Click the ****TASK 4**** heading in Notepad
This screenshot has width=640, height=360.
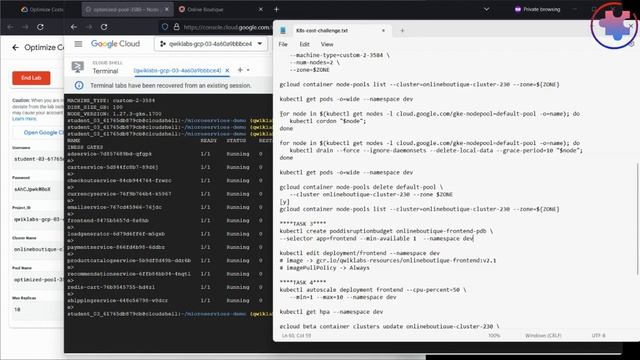302,282
